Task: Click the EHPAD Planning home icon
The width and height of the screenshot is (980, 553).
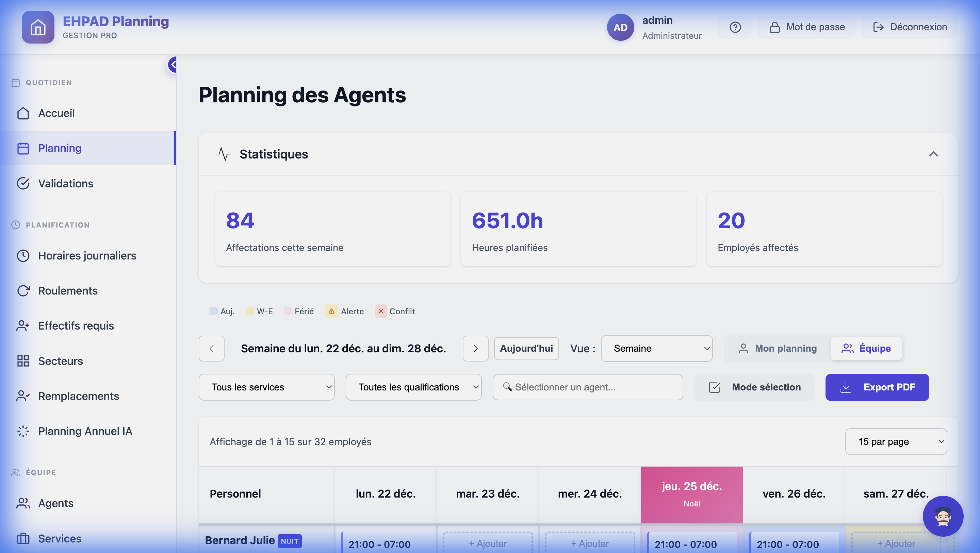Action: pyautogui.click(x=38, y=27)
